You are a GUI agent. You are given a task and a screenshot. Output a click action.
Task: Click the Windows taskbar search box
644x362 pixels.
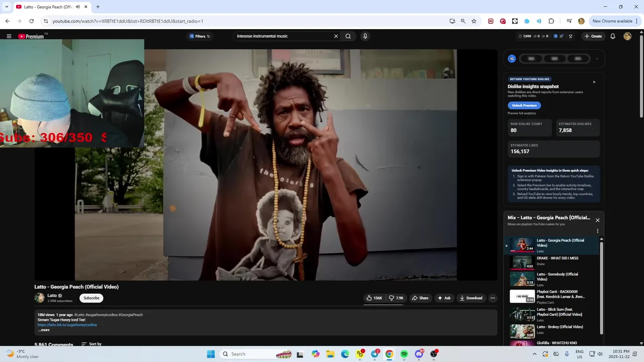(x=256, y=354)
